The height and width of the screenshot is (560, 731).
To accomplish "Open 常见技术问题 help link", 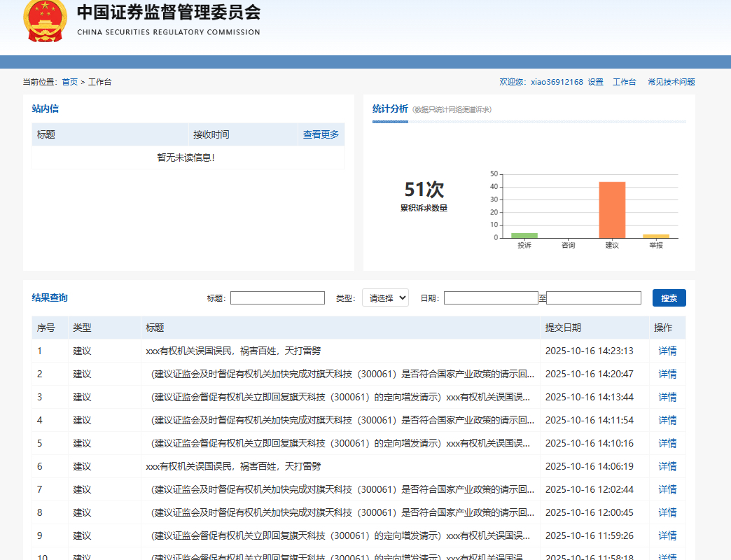I will [x=671, y=82].
